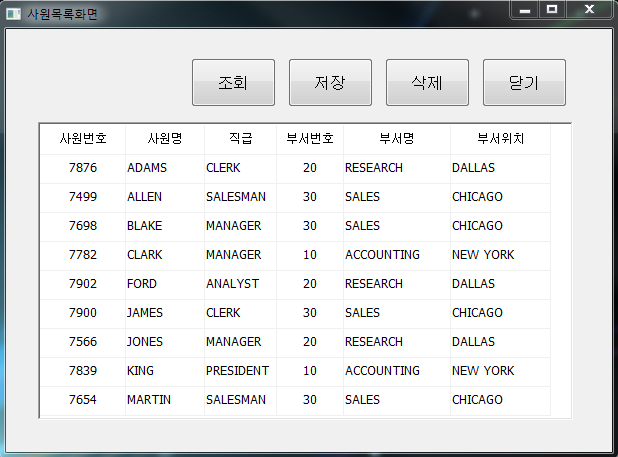Select the ALLEN name cell
This screenshot has width=618, height=457.
click(x=165, y=197)
